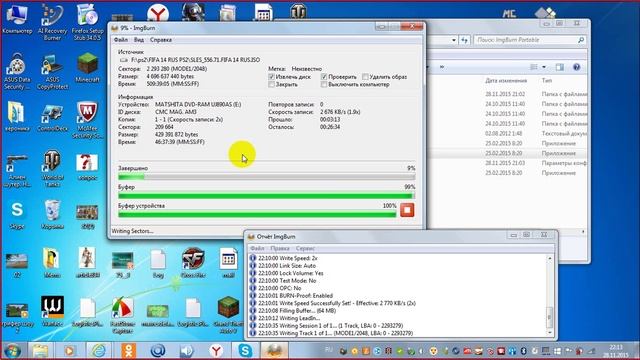The width and height of the screenshot is (640, 360).
Task: Open the Mail.ru @ taskbar icon
Action: [x=158, y=351]
